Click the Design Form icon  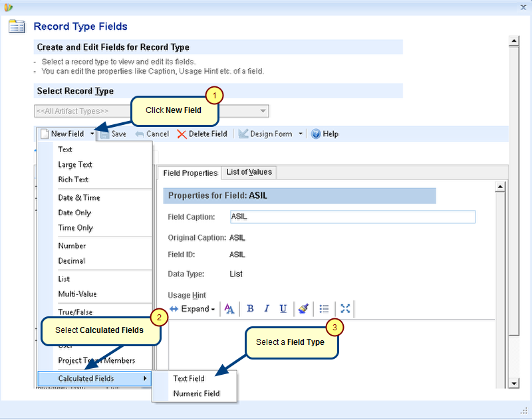(x=243, y=134)
